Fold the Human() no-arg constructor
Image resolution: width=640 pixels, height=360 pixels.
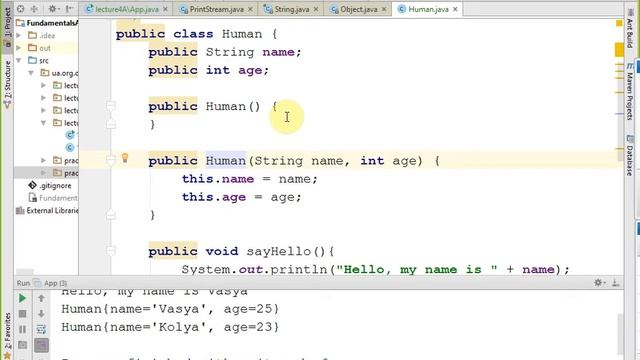click(111, 107)
